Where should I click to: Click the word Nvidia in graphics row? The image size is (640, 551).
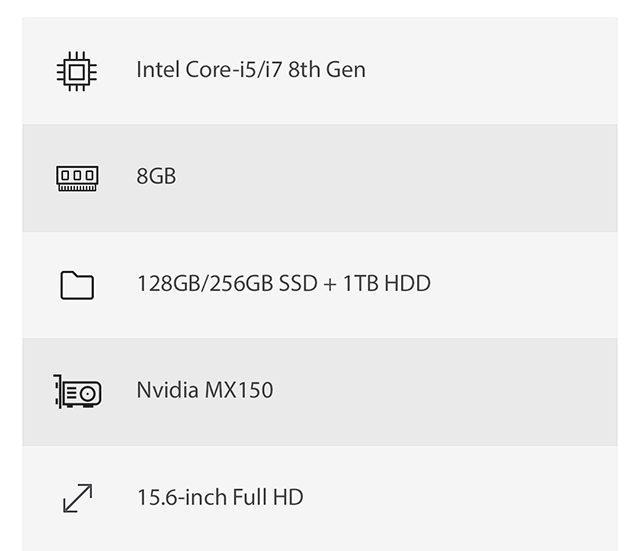tap(167, 390)
